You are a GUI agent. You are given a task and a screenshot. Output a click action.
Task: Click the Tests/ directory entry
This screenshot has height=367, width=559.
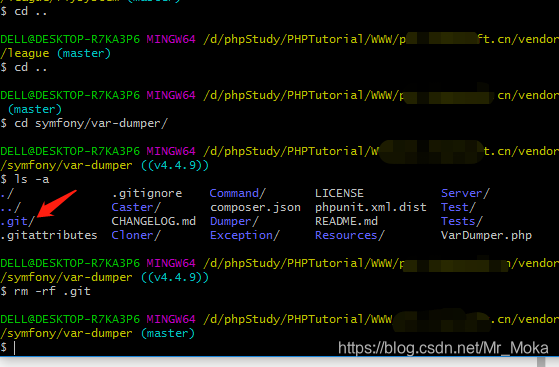point(462,221)
